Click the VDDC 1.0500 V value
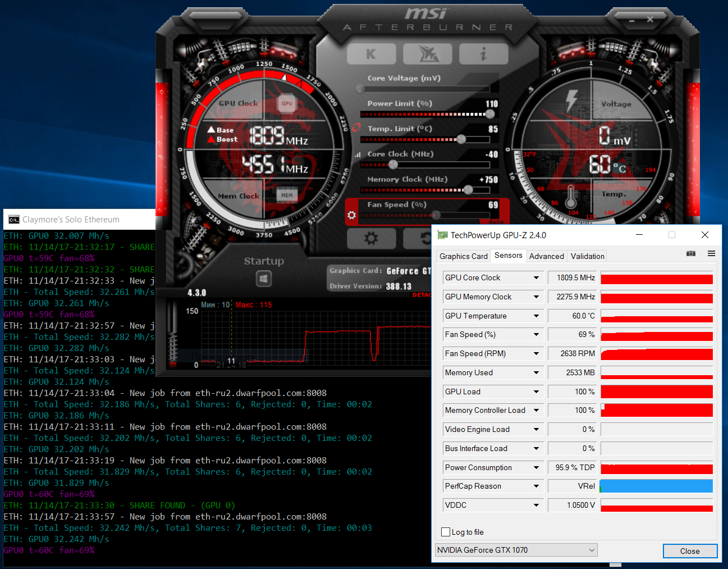 click(x=572, y=506)
